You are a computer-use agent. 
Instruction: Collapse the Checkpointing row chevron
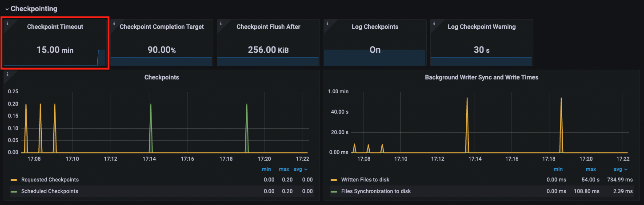pos(7,9)
